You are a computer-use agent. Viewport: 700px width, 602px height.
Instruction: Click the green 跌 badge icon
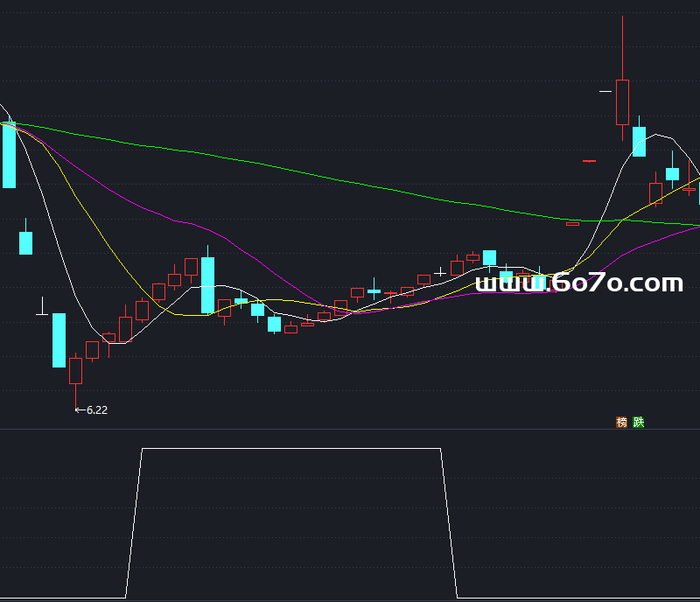click(x=638, y=422)
